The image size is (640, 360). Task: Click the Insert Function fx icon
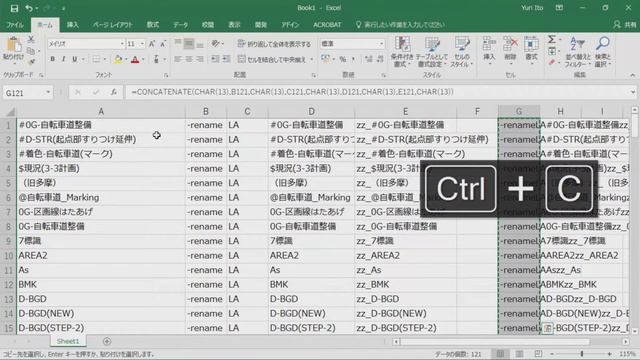[x=114, y=93]
